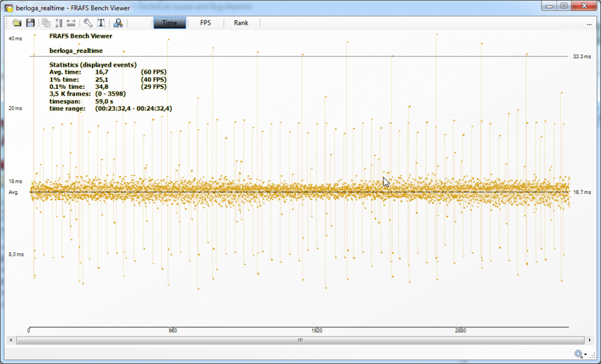Click the save floppy disk icon

[30, 23]
